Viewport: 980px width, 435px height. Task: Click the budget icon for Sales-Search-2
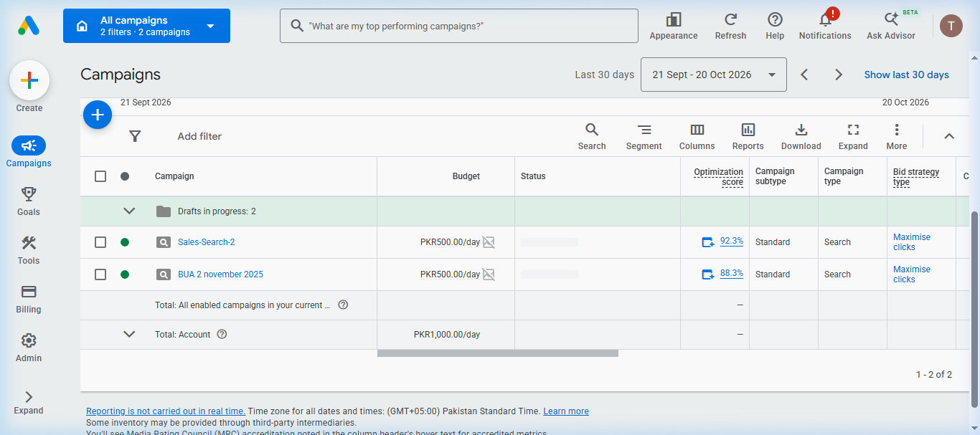click(x=489, y=242)
